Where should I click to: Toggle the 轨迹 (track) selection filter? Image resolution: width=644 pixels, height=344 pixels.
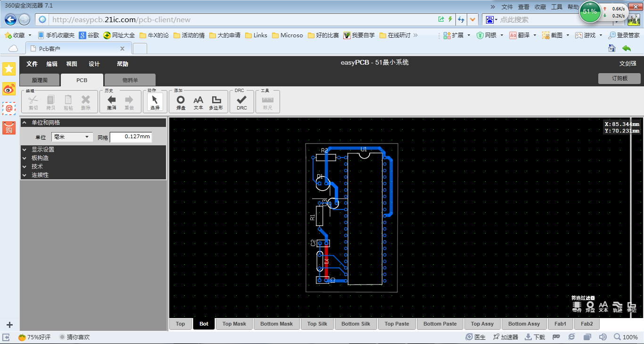617,307
